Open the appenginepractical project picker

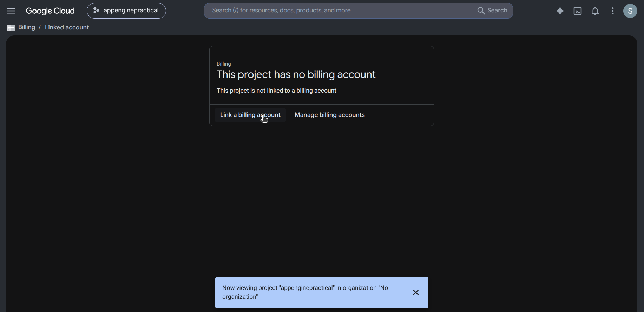coord(126,11)
